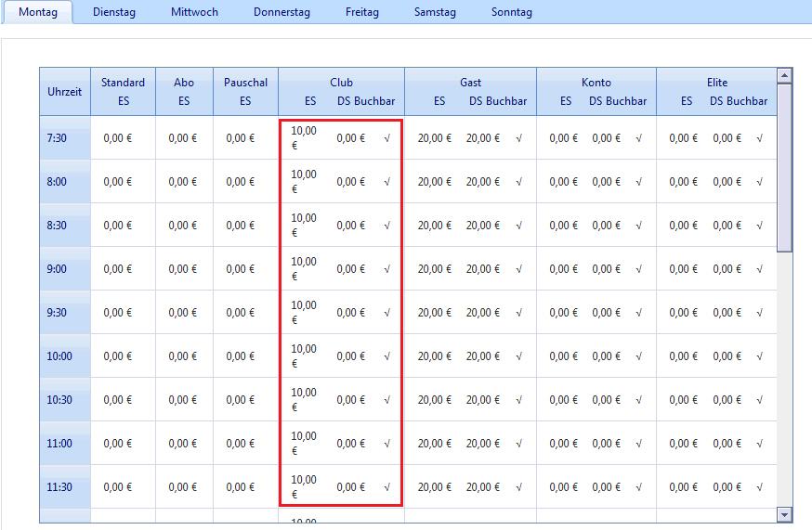This screenshot has height=530, width=812.
Task: Click Standard ES price at 10:00
Action: pyautogui.click(x=118, y=356)
